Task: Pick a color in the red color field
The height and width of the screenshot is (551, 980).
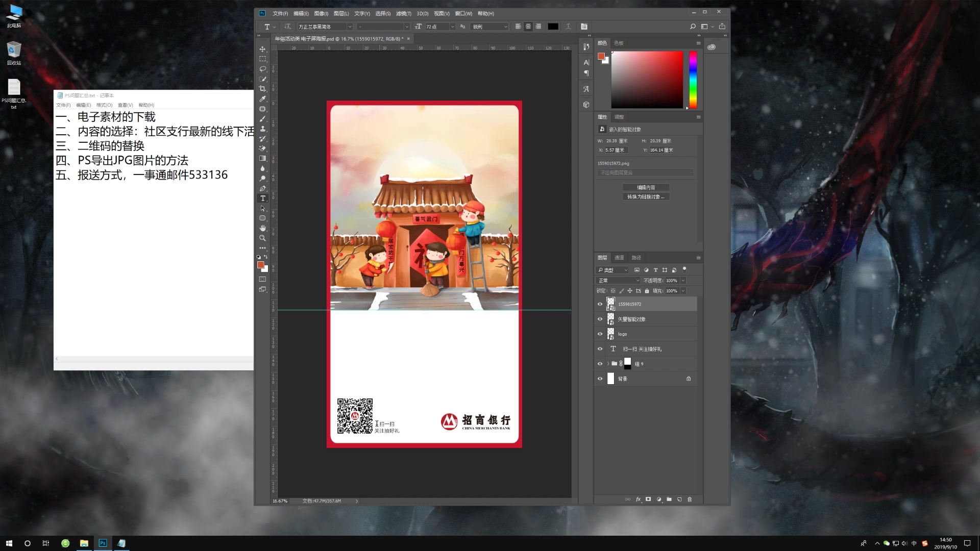Action: 647,80
